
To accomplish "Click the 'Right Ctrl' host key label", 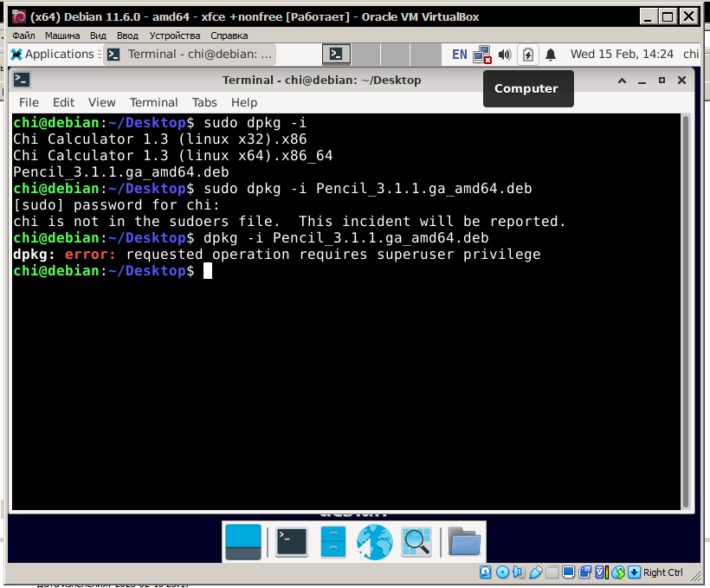I will click(663, 572).
